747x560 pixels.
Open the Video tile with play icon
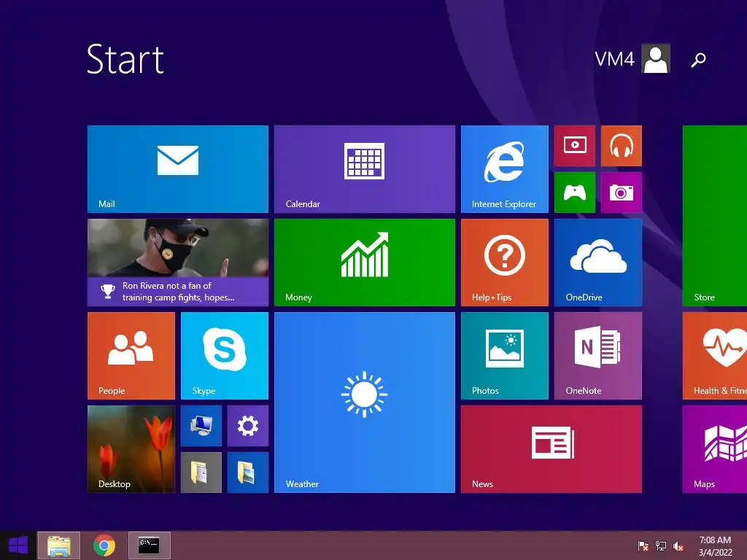pyautogui.click(x=575, y=146)
